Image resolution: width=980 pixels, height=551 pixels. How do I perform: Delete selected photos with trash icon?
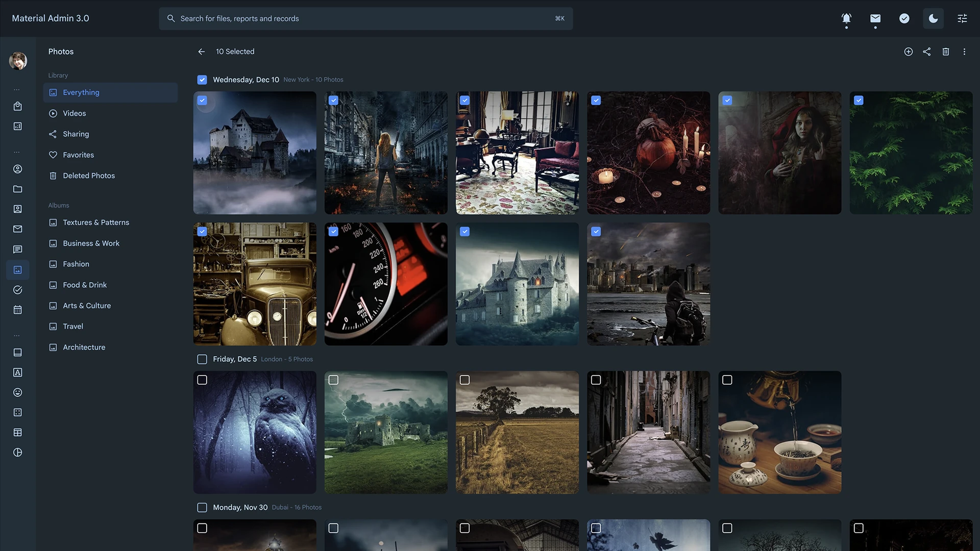946,52
